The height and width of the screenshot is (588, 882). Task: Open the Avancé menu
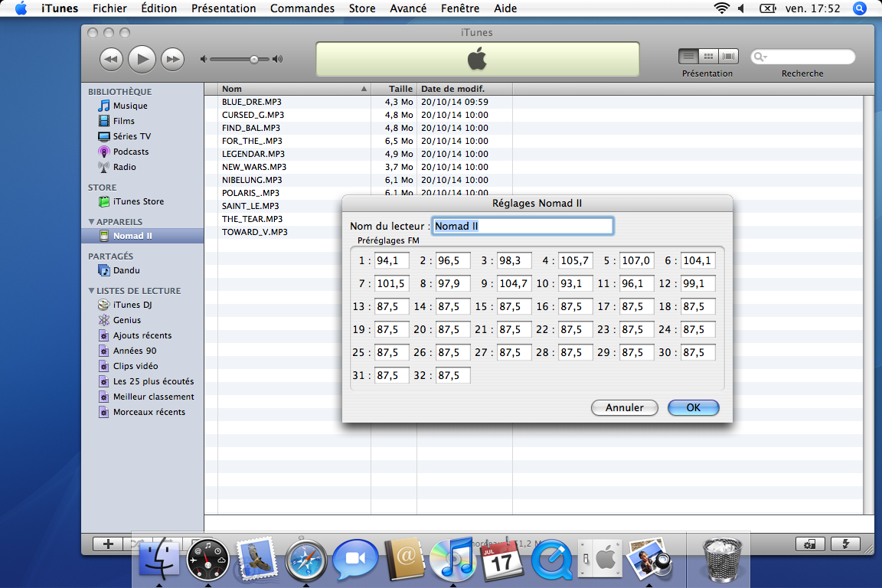point(408,8)
